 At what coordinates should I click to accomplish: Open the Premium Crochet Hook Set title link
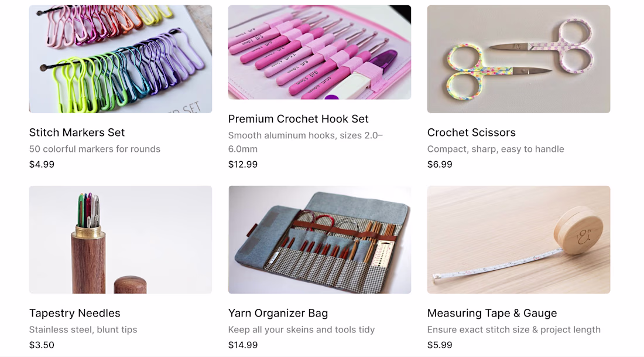[298, 119]
